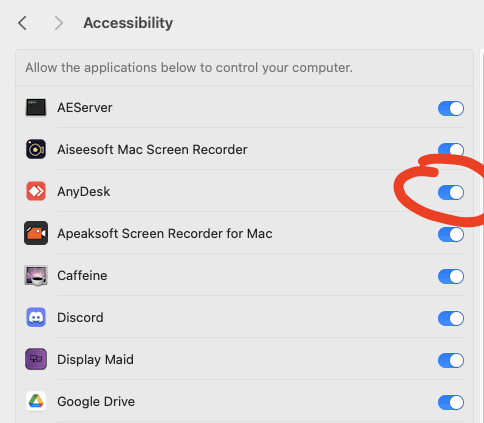This screenshot has width=484, height=423.
Task: Click the purple Display Maid icon
Action: coord(36,359)
